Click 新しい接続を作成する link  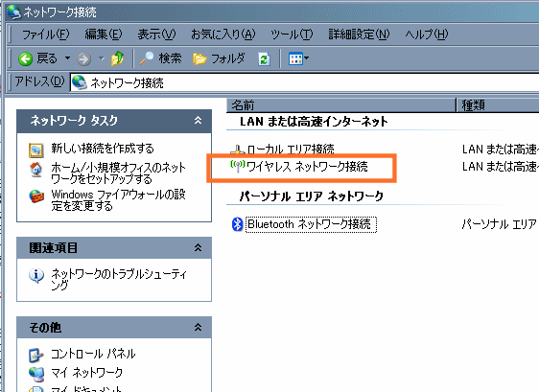103,149
